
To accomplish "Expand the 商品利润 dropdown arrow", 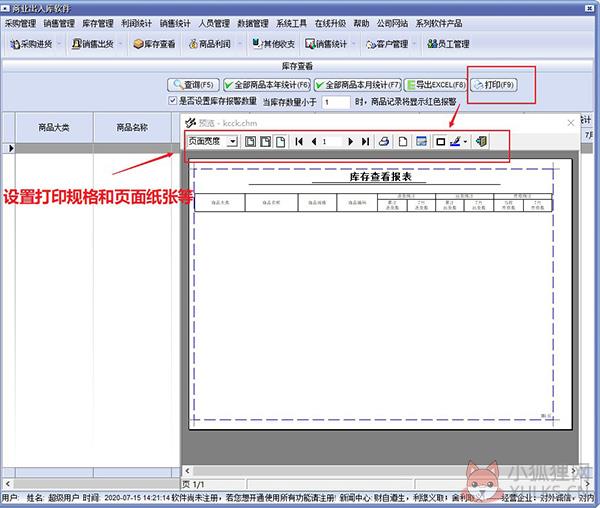I will point(240,44).
